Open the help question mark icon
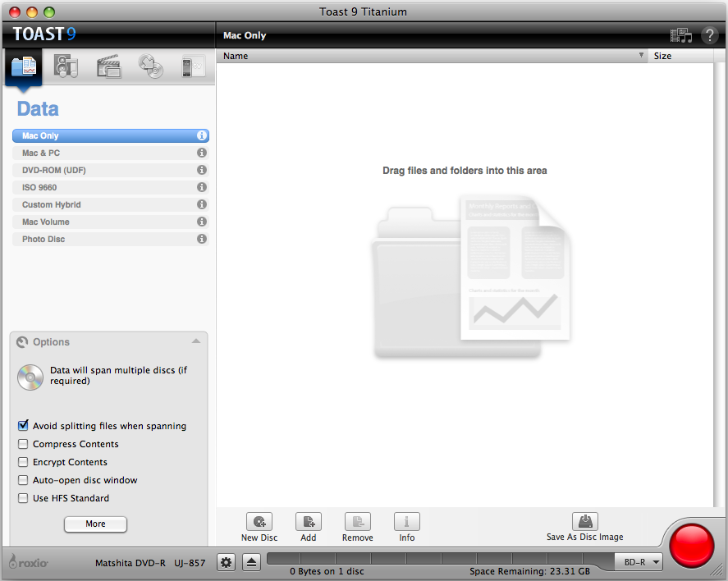This screenshot has height=581, width=728. (709, 35)
